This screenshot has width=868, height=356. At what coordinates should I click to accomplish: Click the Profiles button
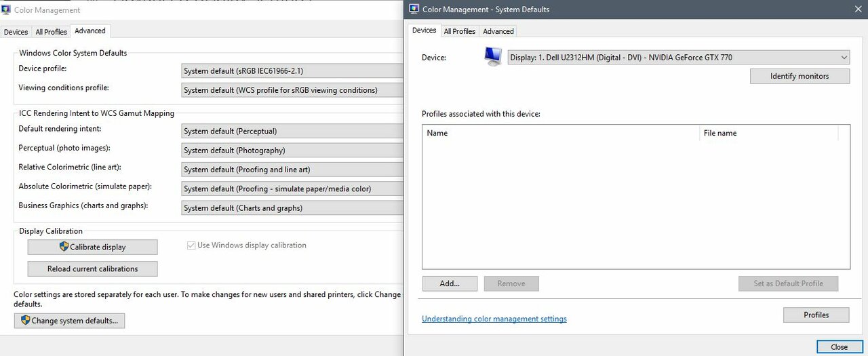coord(816,315)
